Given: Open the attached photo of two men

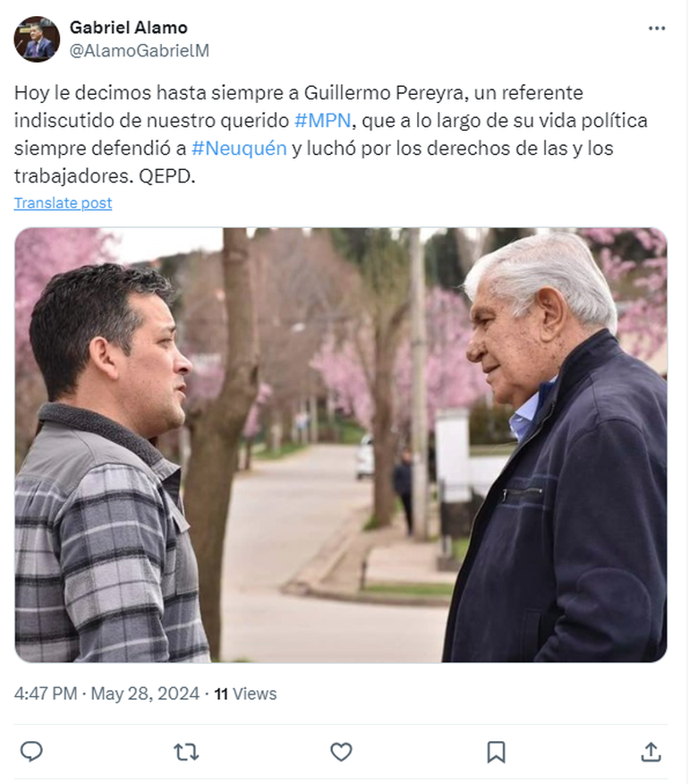Looking at the screenshot, I should click(x=341, y=445).
